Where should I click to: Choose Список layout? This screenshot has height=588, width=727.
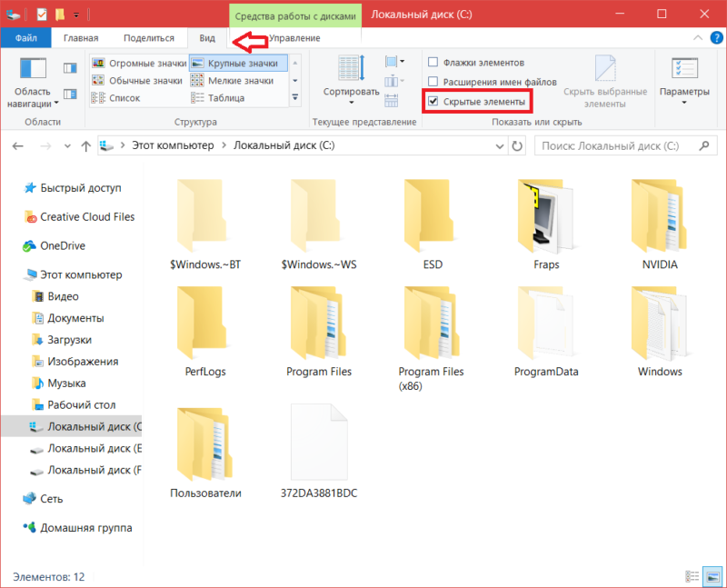click(116, 98)
